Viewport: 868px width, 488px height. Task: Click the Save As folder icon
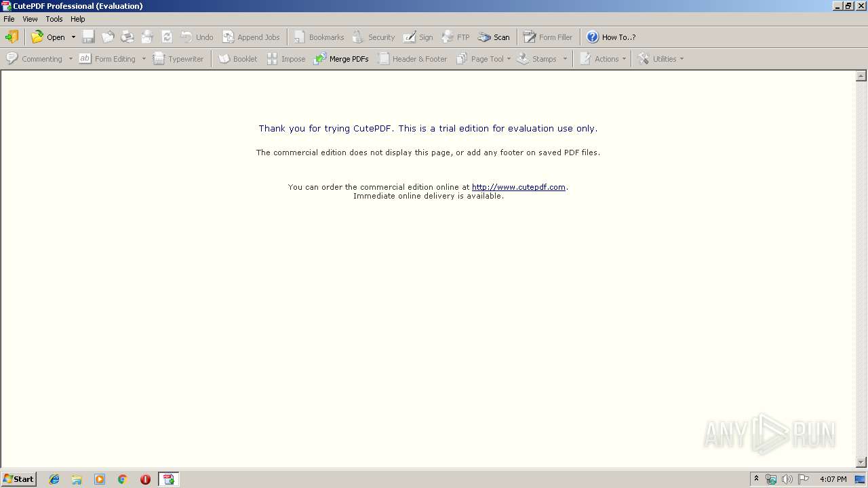(x=108, y=37)
